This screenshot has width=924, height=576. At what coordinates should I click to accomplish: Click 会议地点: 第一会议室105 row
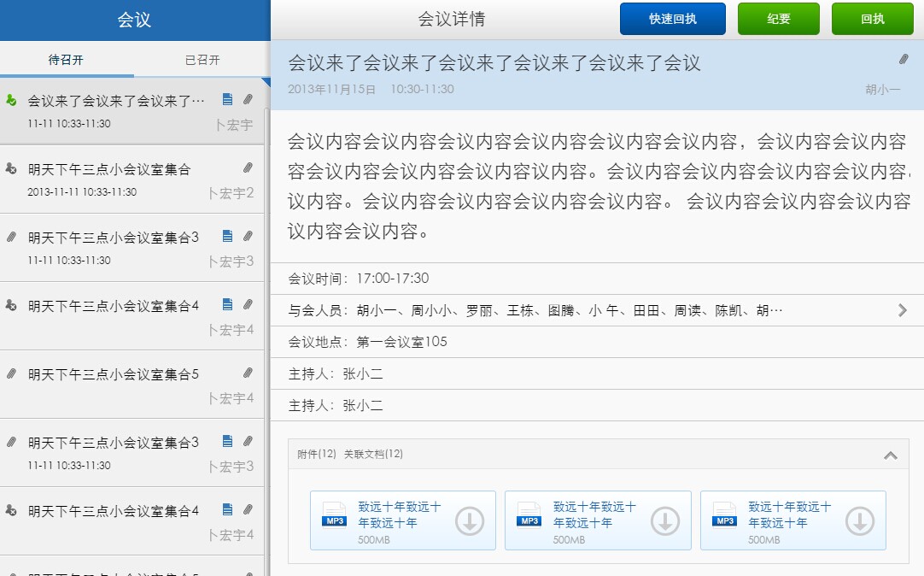(597, 342)
